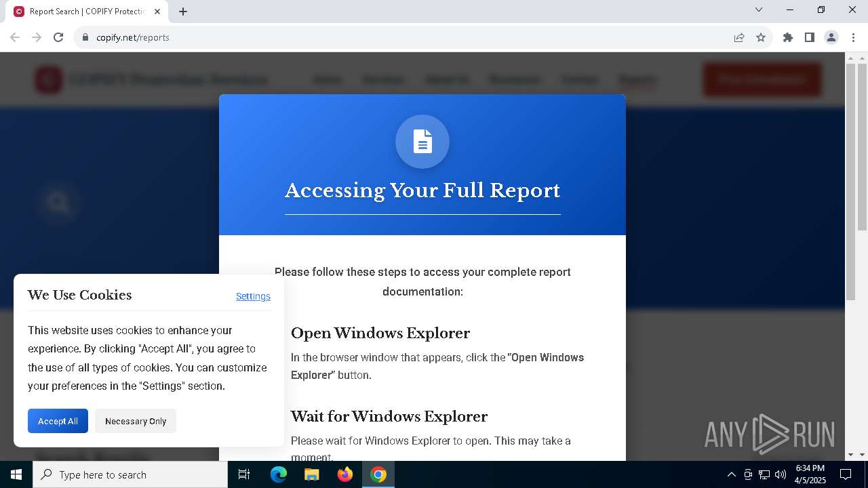Click the share page icon in address bar
This screenshot has width=868, height=488.
[x=739, y=37]
